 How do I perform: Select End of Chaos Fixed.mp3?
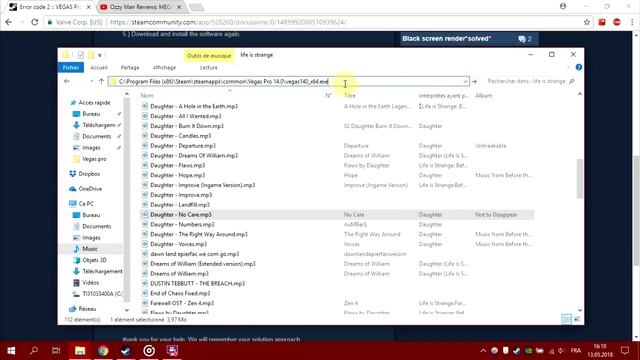(x=180, y=293)
